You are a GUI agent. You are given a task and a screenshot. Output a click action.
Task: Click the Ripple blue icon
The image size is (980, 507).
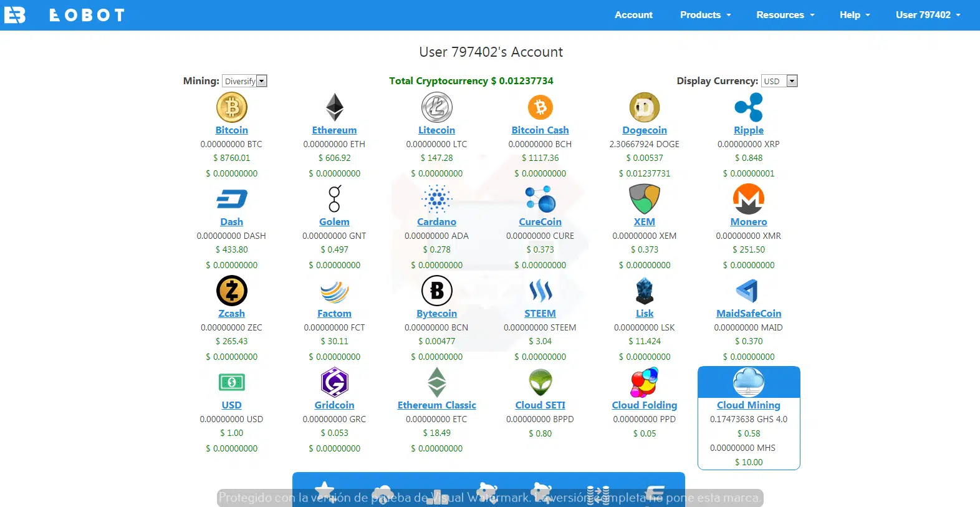pyautogui.click(x=749, y=107)
